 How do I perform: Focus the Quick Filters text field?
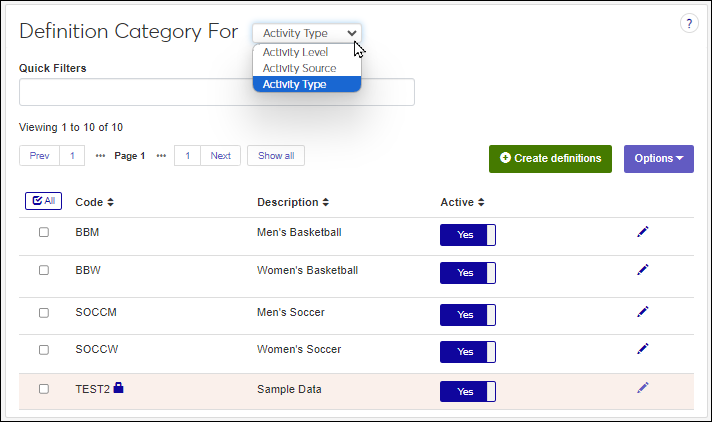(217, 92)
